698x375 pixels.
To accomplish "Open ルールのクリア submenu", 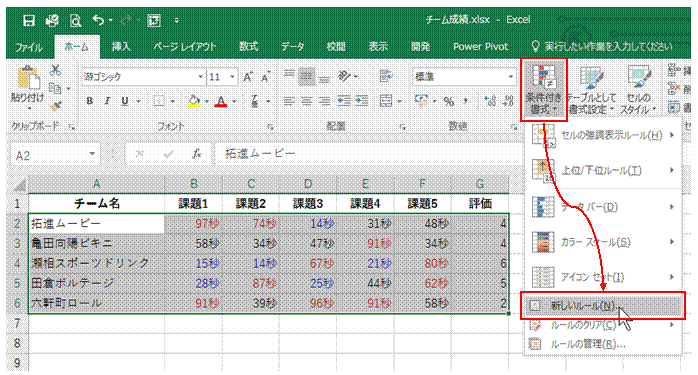I will point(603,325).
